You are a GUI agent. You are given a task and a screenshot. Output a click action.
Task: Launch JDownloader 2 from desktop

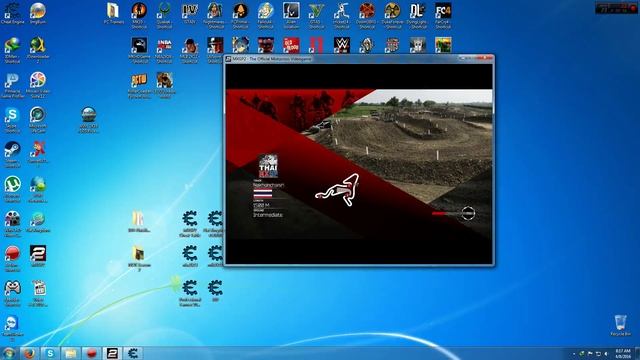pos(38,50)
